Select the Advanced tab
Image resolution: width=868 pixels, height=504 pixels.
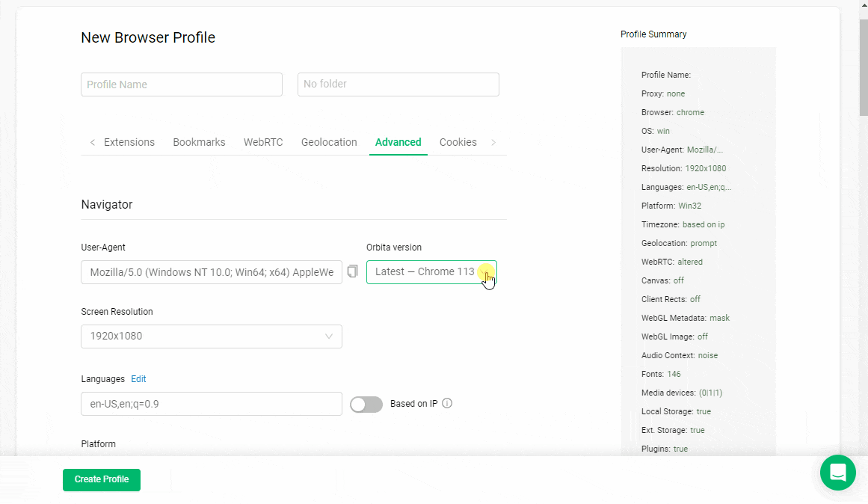point(398,142)
